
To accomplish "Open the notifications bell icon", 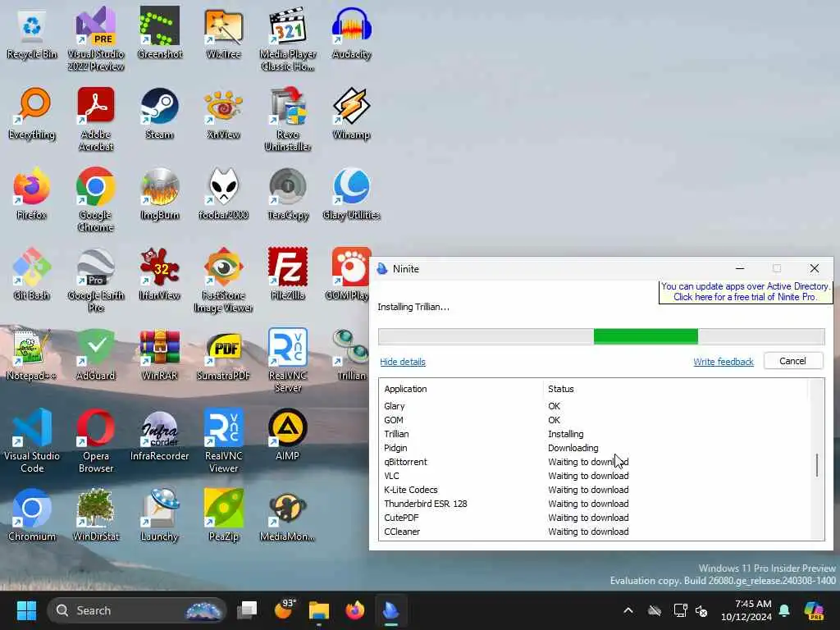I will (x=784, y=610).
